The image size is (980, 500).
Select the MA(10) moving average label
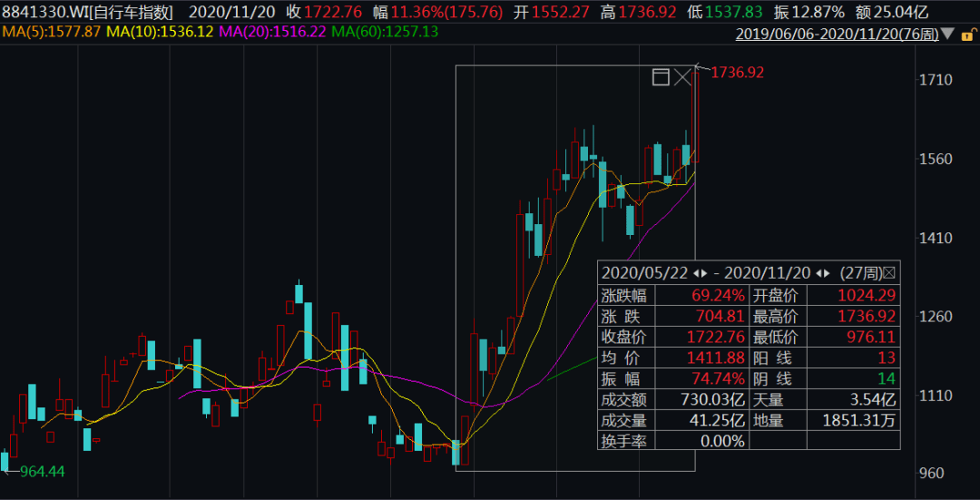[160, 32]
